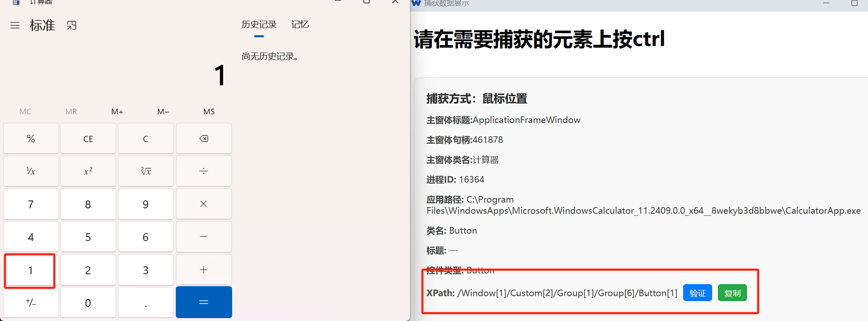Screen dimensions: 868x321
Task: Click the CE clear entry key
Action: (88, 138)
